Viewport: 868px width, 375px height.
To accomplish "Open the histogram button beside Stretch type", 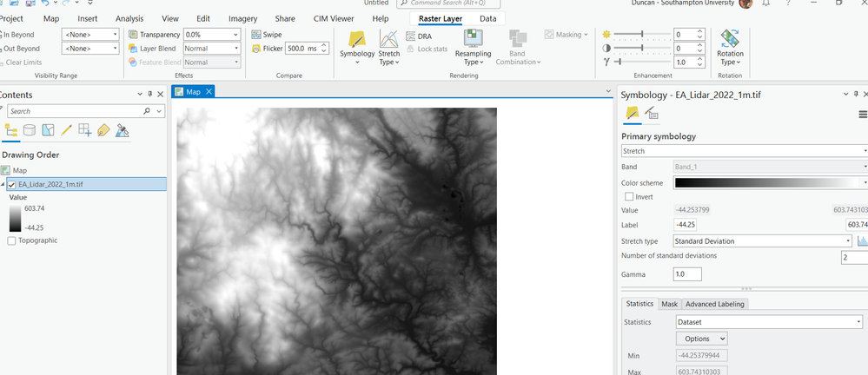I will pos(863,241).
